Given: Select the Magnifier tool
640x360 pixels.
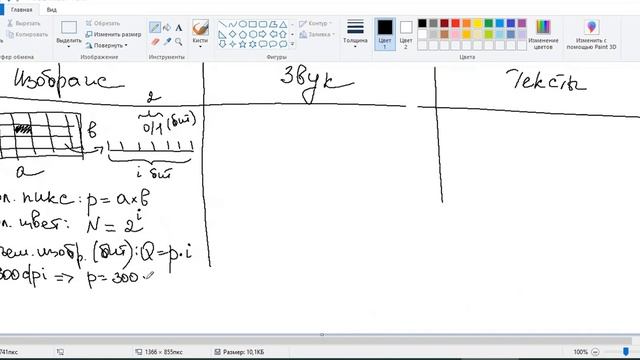Looking at the screenshot, I should 178,42.
